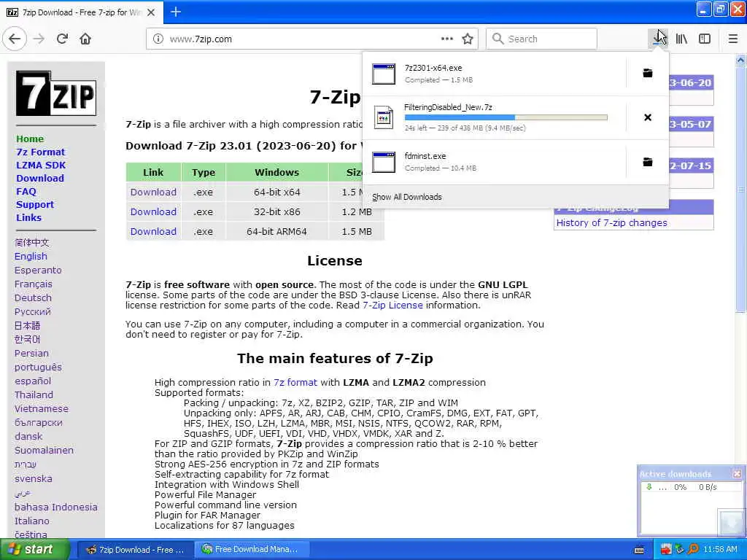Open the Support sidebar link
The image size is (747, 560).
[35, 204]
